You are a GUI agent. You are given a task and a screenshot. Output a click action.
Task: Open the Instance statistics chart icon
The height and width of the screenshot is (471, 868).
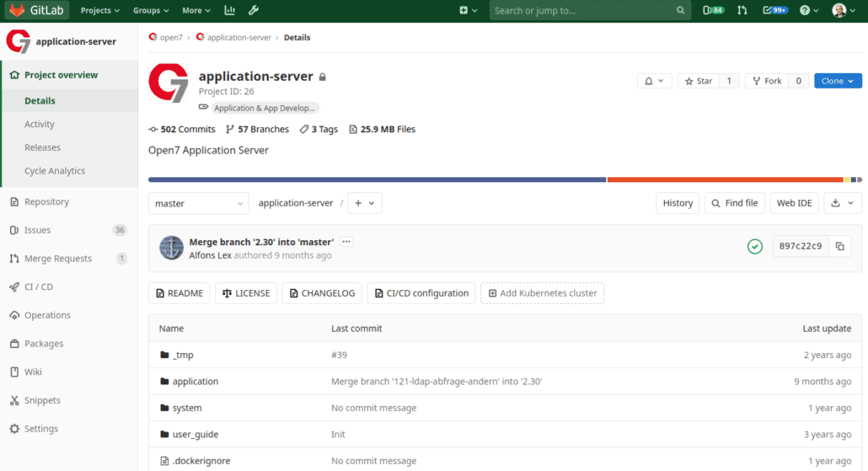coord(229,10)
